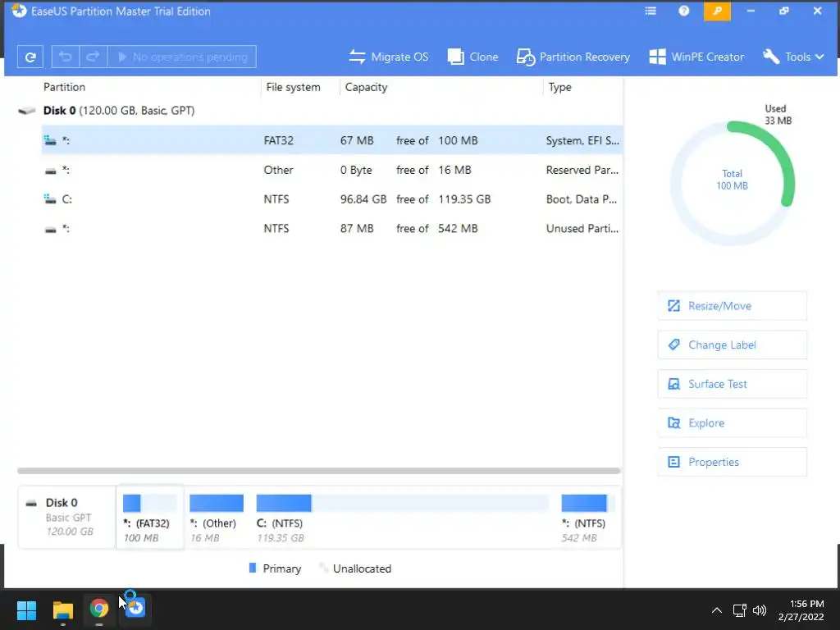Open the task list menu icon

(651, 11)
